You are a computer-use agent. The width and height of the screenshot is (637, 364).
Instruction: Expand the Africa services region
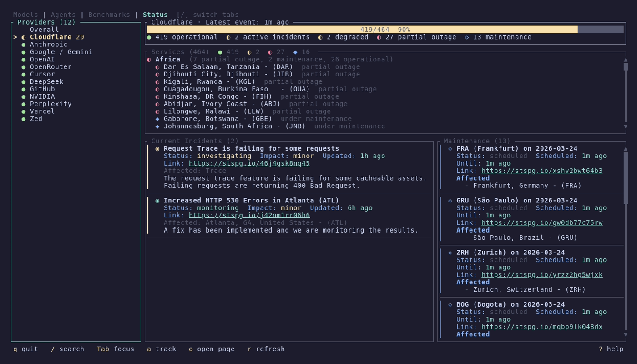pos(168,59)
